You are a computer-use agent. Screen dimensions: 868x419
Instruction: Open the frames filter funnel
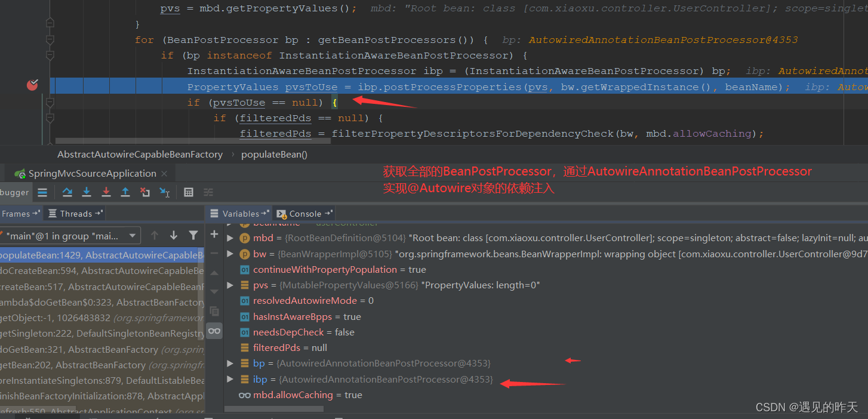193,236
